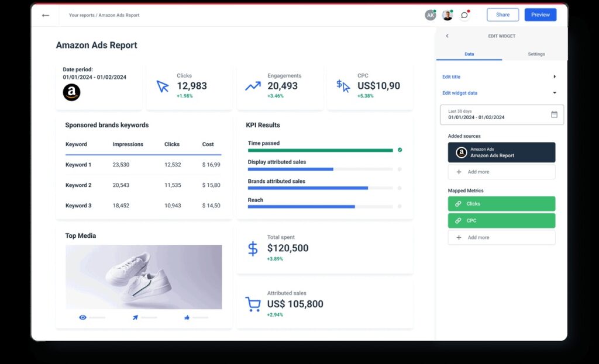
Task: Click Brands attributed sales progress bar
Action: click(x=320, y=188)
